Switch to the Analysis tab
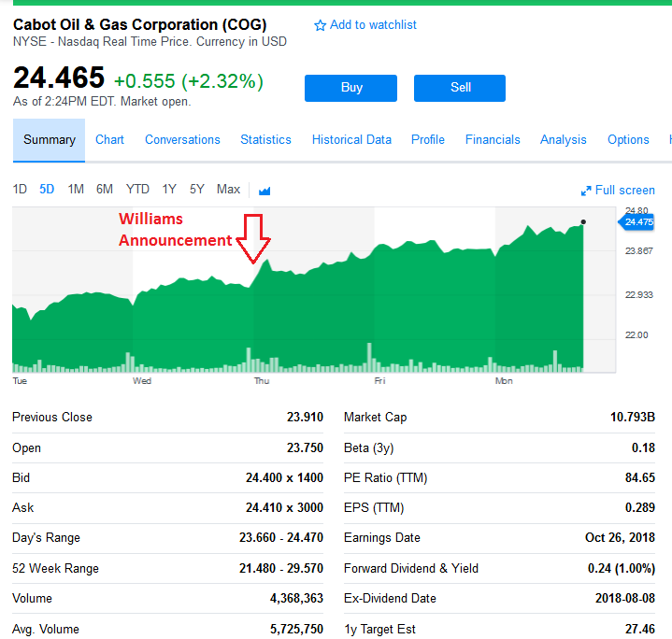This screenshot has height=639, width=672. click(x=564, y=139)
